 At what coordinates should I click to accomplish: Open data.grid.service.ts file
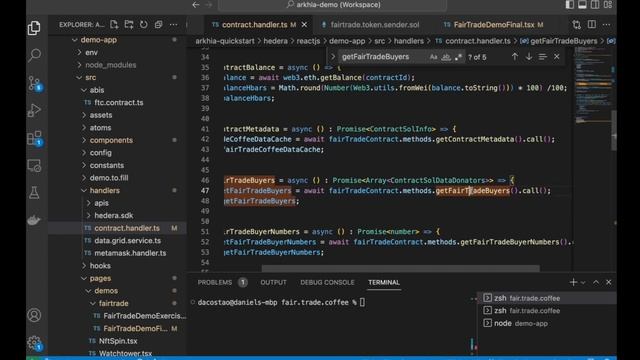127,240
